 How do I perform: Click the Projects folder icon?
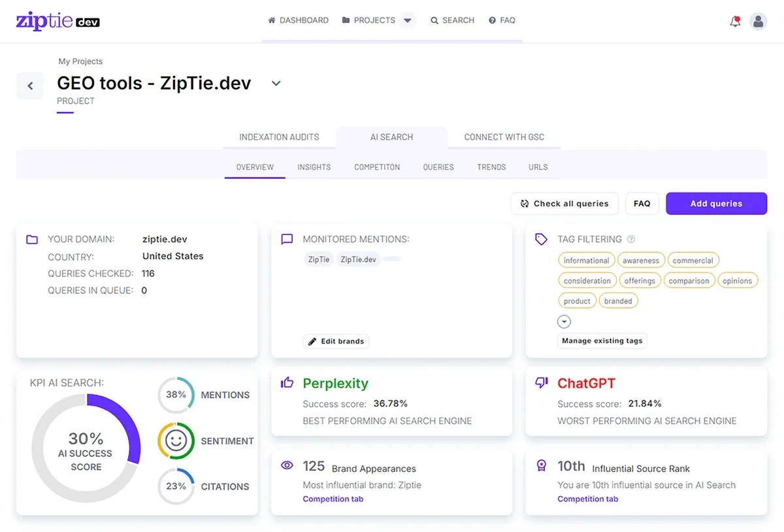pyautogui.click(x=346, y=20)
